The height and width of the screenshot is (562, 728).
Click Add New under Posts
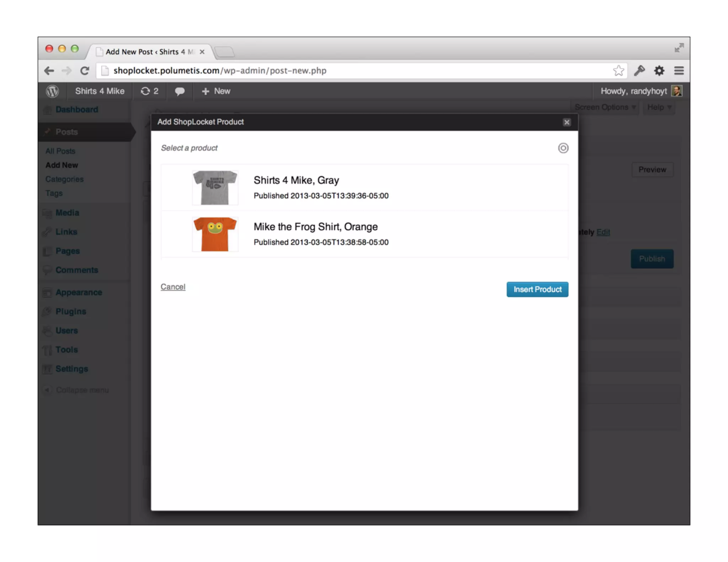(x=61, y=165)
